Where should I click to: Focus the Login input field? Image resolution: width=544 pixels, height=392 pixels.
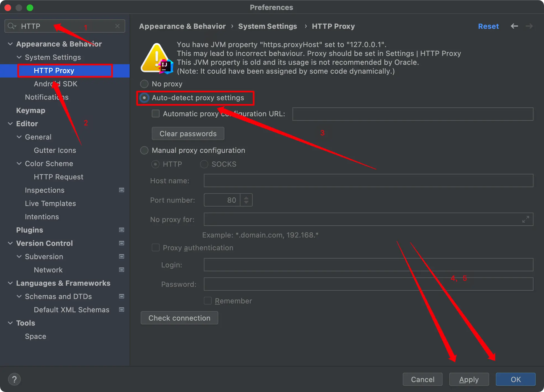(x=368, y=265)
